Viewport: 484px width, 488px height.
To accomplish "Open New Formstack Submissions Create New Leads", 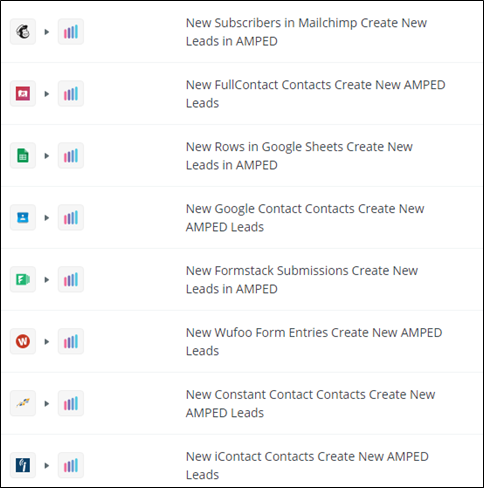I will pos(302,279).
